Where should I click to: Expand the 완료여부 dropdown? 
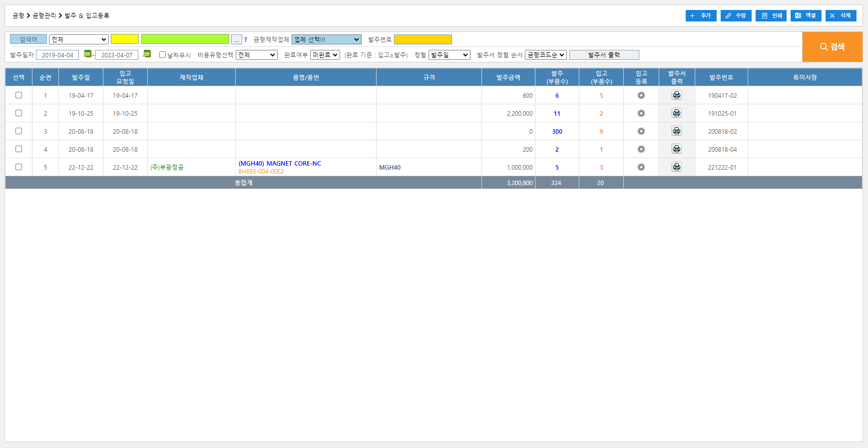[325, 55]
